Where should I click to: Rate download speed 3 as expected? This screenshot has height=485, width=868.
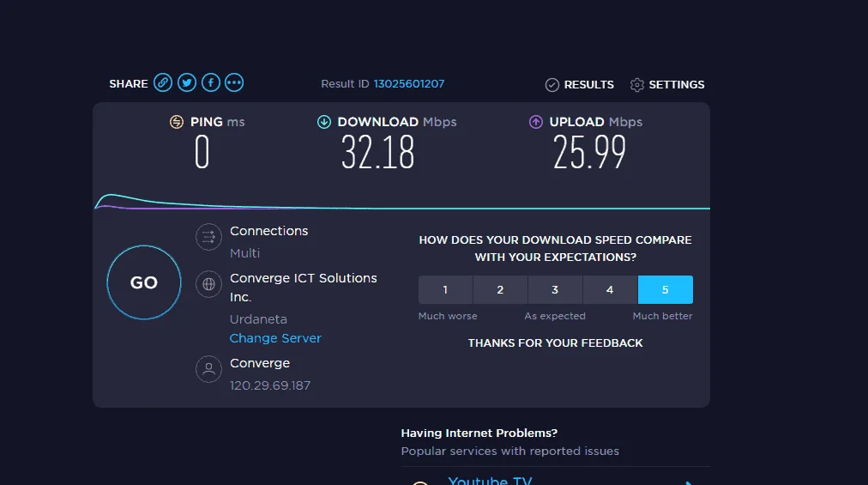click(x=555, y=290)
